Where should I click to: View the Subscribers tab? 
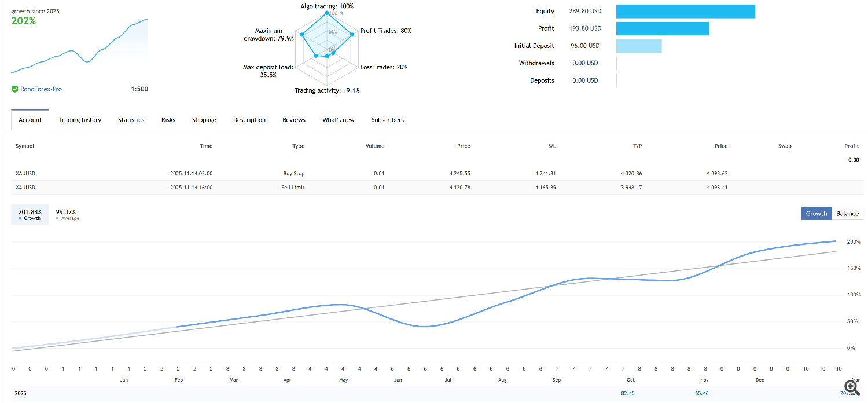(388, 120)
